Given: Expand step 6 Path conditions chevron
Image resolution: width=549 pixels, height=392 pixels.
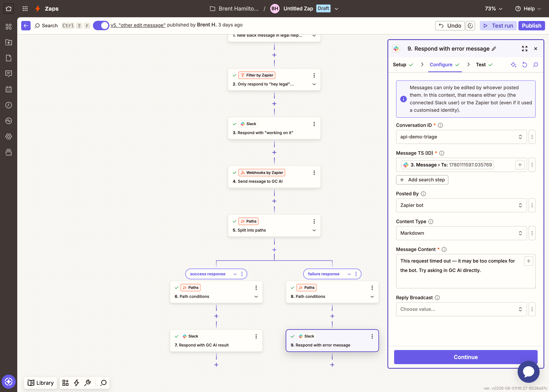Looking at the screenshot, I should (256, 297).
